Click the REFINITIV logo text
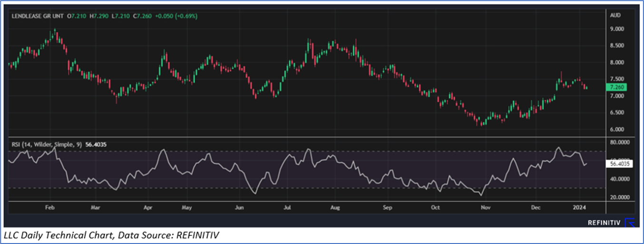644x244 pixels. tap(604, 222)
